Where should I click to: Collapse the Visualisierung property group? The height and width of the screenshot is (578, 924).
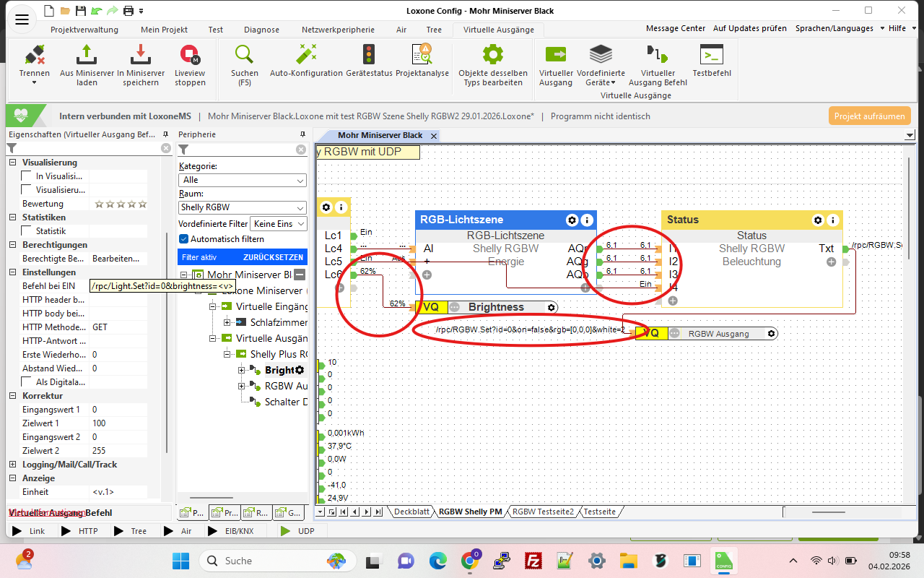12,163
